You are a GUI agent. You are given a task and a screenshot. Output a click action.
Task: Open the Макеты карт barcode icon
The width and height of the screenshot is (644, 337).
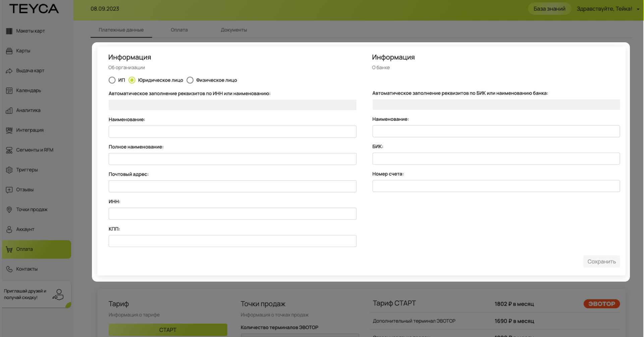coord(9,31)
